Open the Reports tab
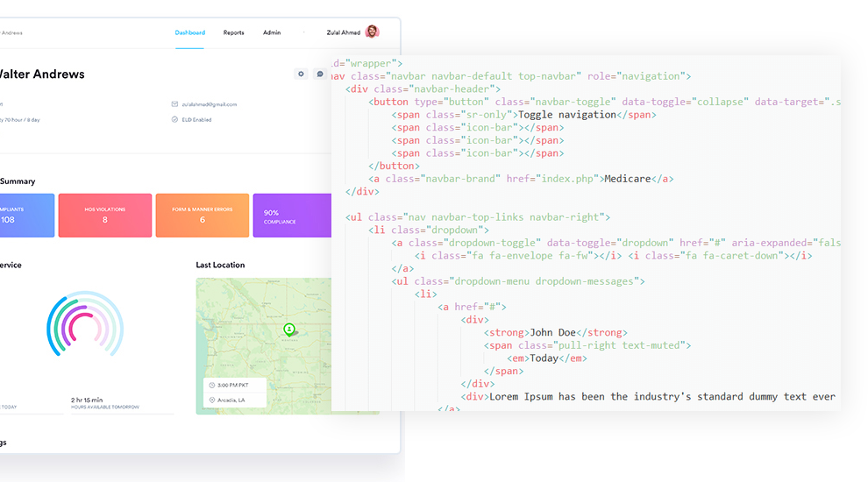Viewport: 868px width, 482px height. click(x=233, y=32)
